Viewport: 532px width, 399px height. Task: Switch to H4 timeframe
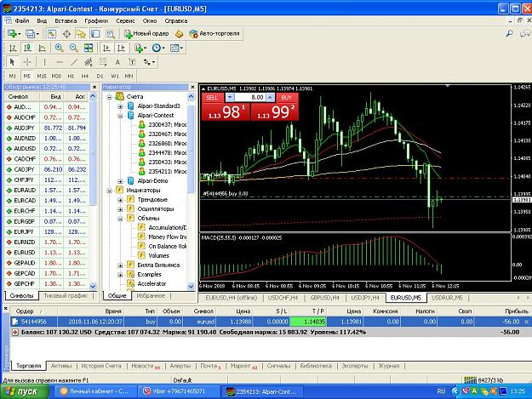pos(85,76)
